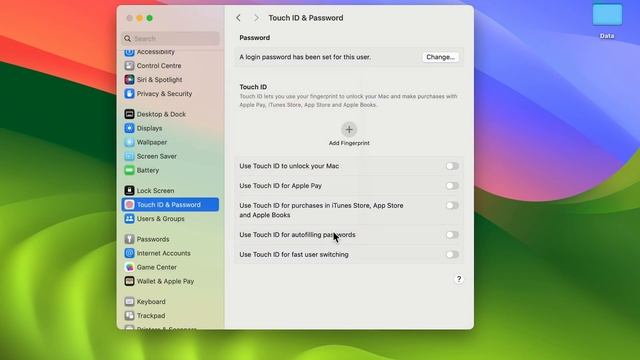Enable Touch ID for autofilling passwords

(452, 235)
